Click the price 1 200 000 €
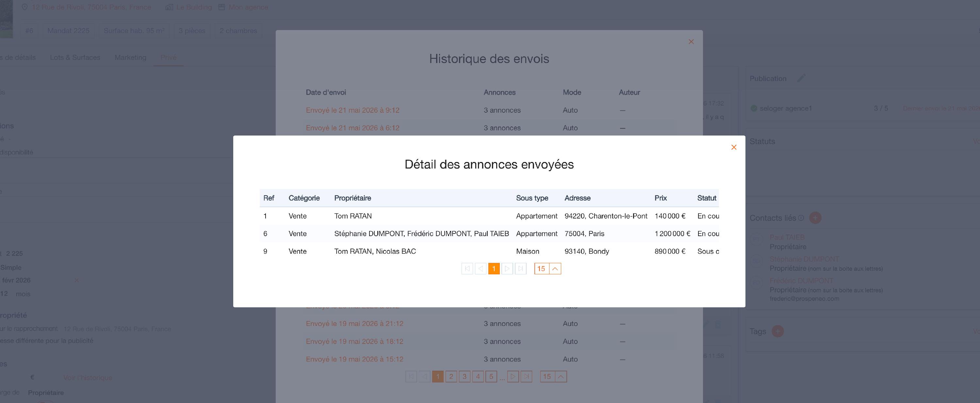Image resolution: width=980 pixels, height=403 pixels. point(672,234)
